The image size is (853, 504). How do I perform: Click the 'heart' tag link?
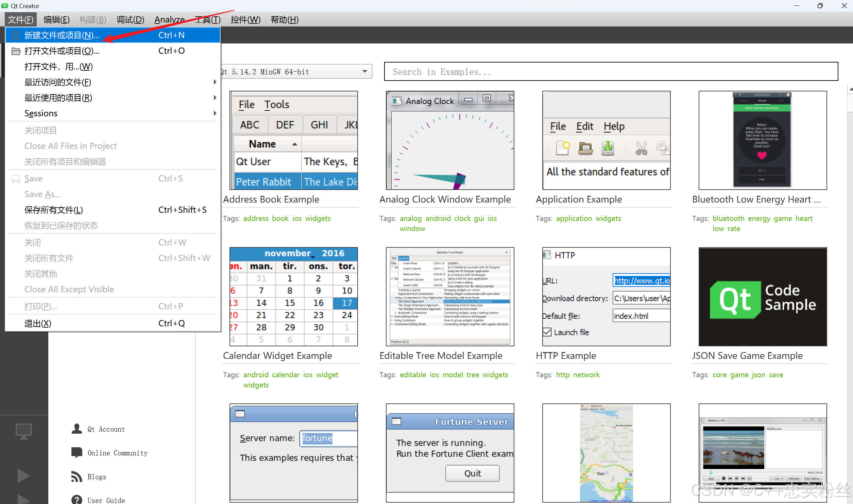[804, 219]
